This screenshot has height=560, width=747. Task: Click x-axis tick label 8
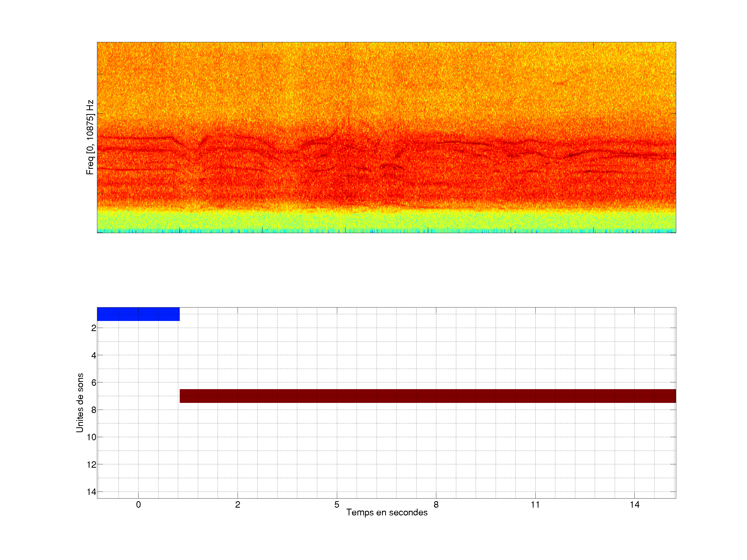(436, 505)
